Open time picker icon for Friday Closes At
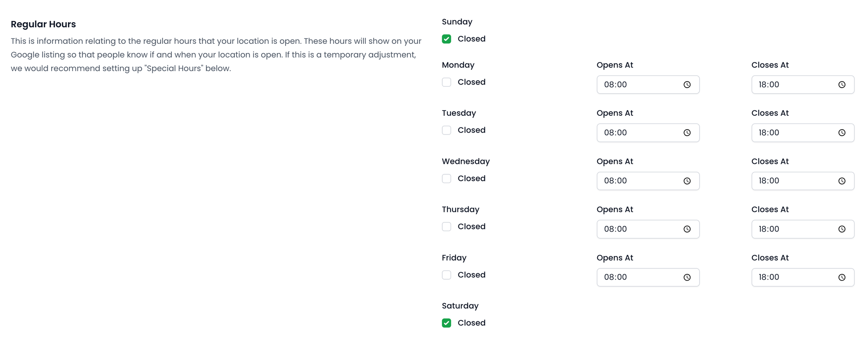 pos(842,278)
